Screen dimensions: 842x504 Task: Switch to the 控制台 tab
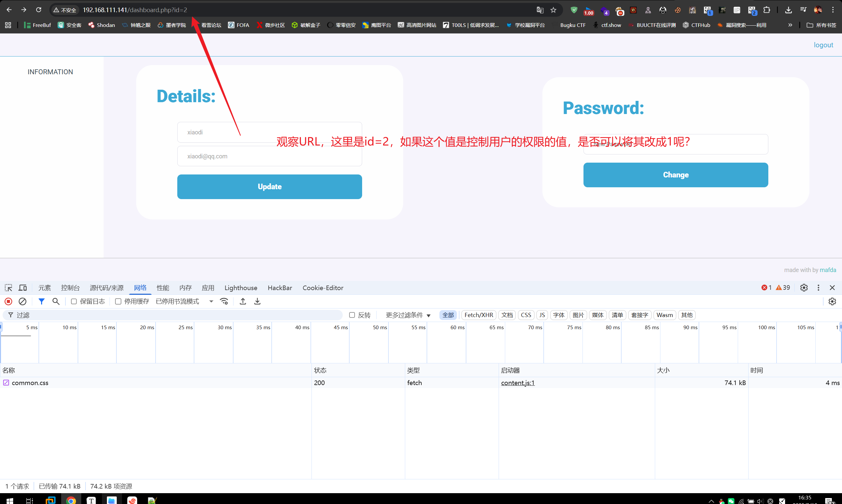tap(70, 288)
